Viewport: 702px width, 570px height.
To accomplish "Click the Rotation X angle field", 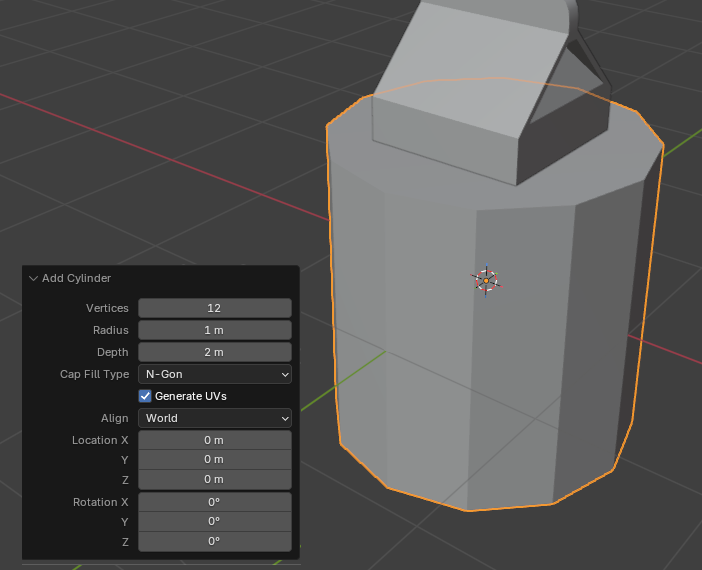I will coord(214,502).
